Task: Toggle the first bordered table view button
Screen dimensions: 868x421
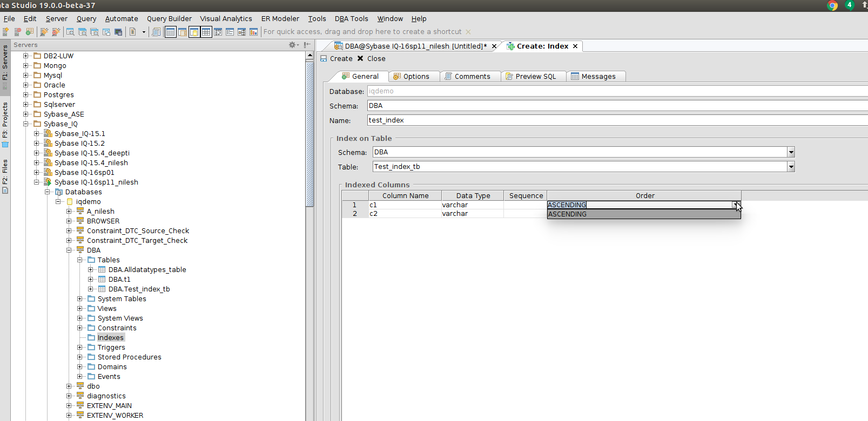Action: (x=170, y=32)
